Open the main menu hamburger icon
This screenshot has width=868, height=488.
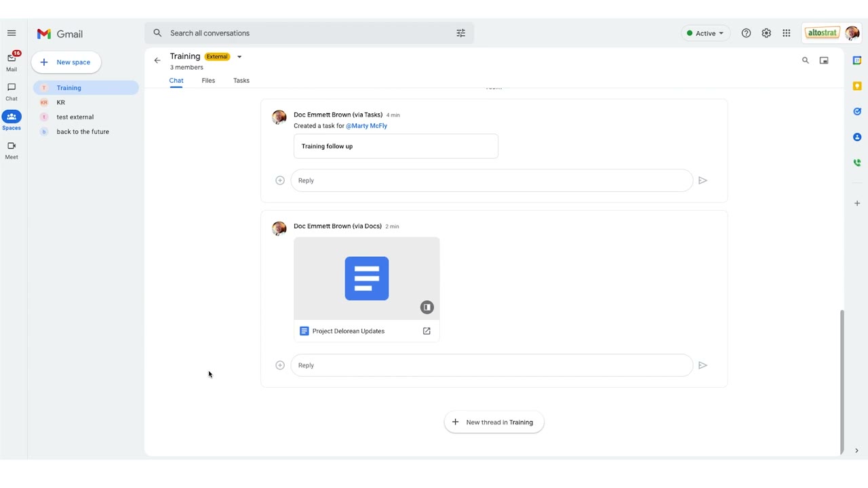[12, 33]
